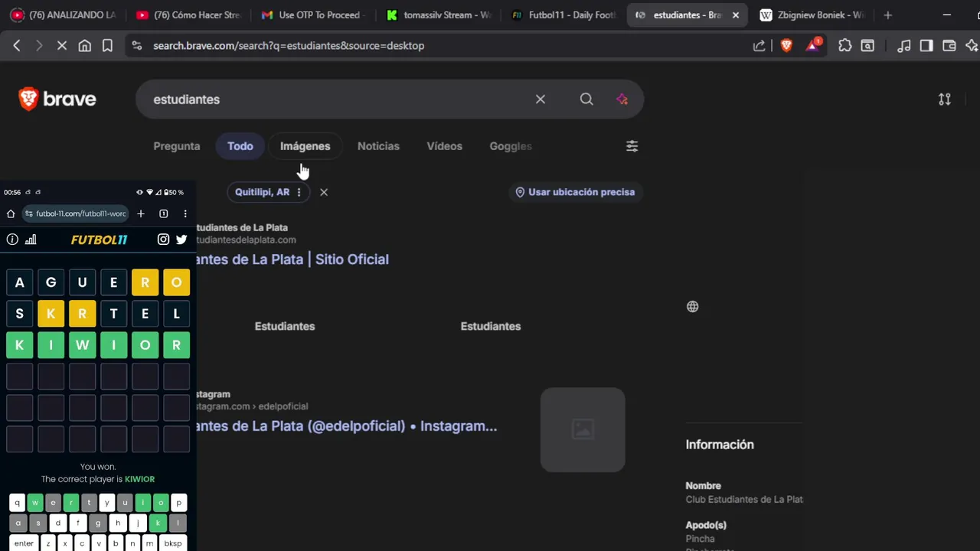Switch to Vídeos results
980x551 pixels.
[x=445, y=146]
